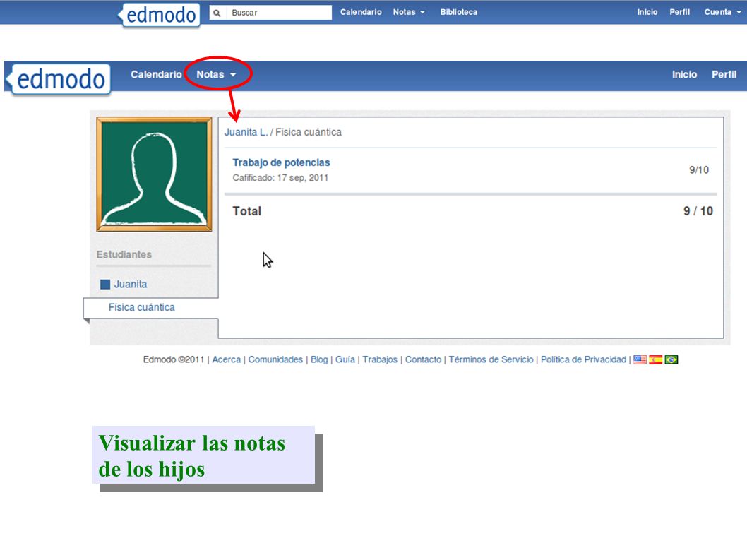The image size is (747, 560).
Task: Click the Edmodo ©2011 footer text
Action: point(174,359)
